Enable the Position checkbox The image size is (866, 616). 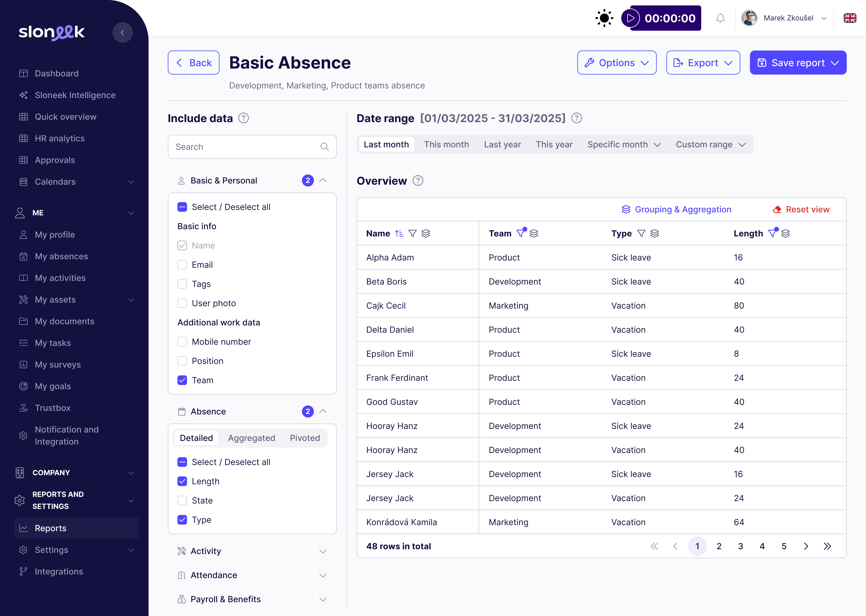[182, 361]
